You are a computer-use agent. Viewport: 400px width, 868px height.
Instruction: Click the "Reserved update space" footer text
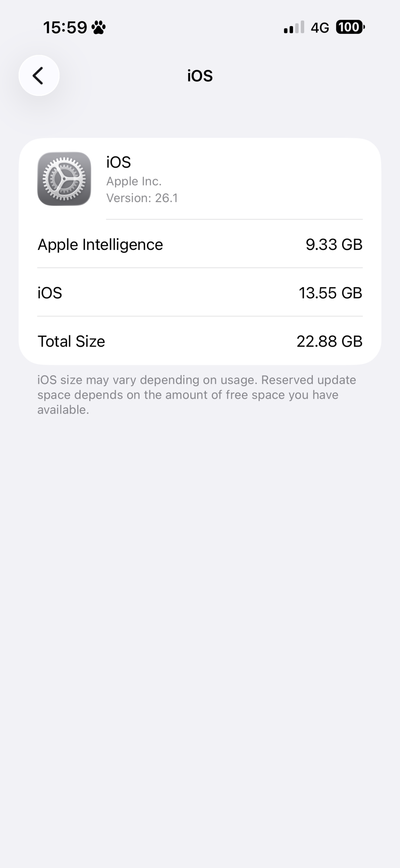(x=308, y=380)
